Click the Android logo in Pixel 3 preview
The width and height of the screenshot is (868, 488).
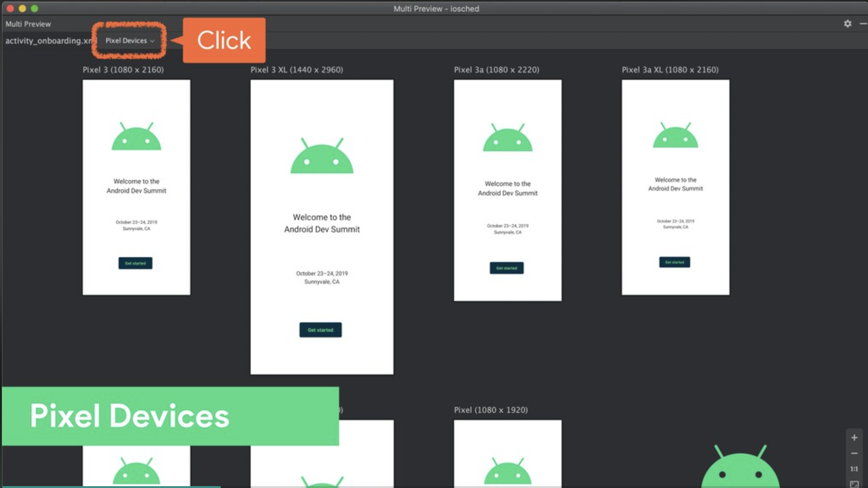[136, 137]
